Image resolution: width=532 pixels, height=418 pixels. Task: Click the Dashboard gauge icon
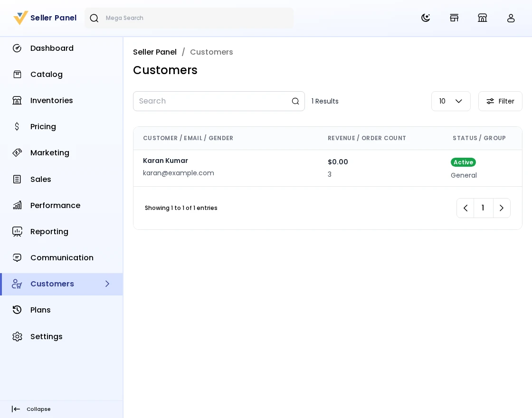click(x=17, y=48)
